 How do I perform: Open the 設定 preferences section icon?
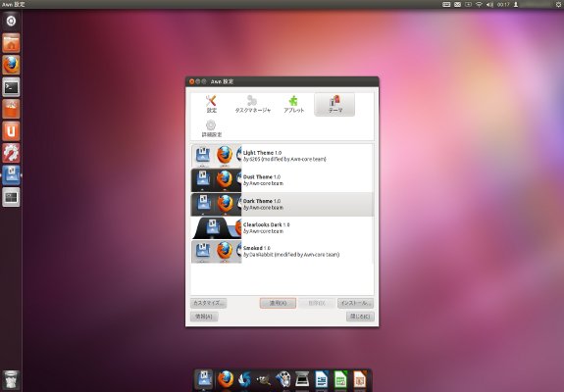click(211, 104)
